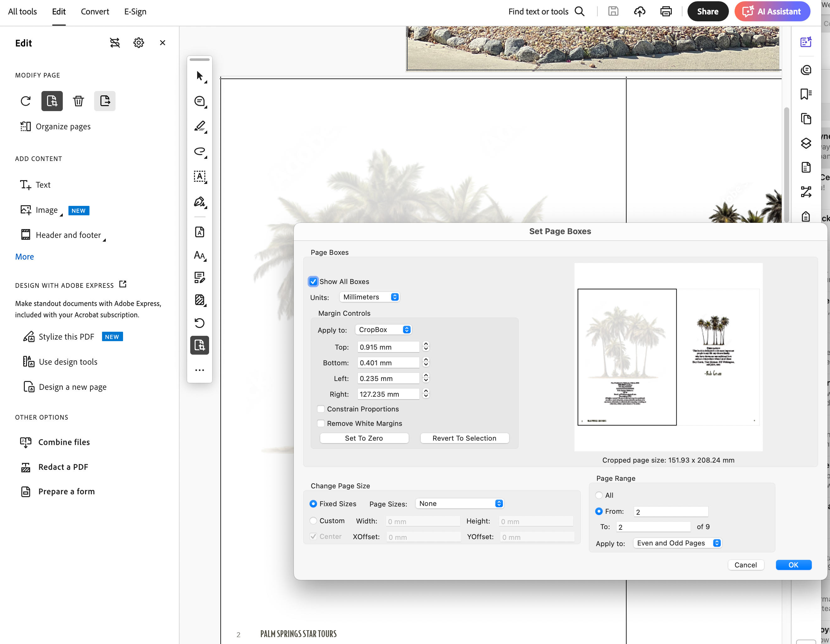Open the E-Sign menu
Screen dimensions: 830x644
135,11
